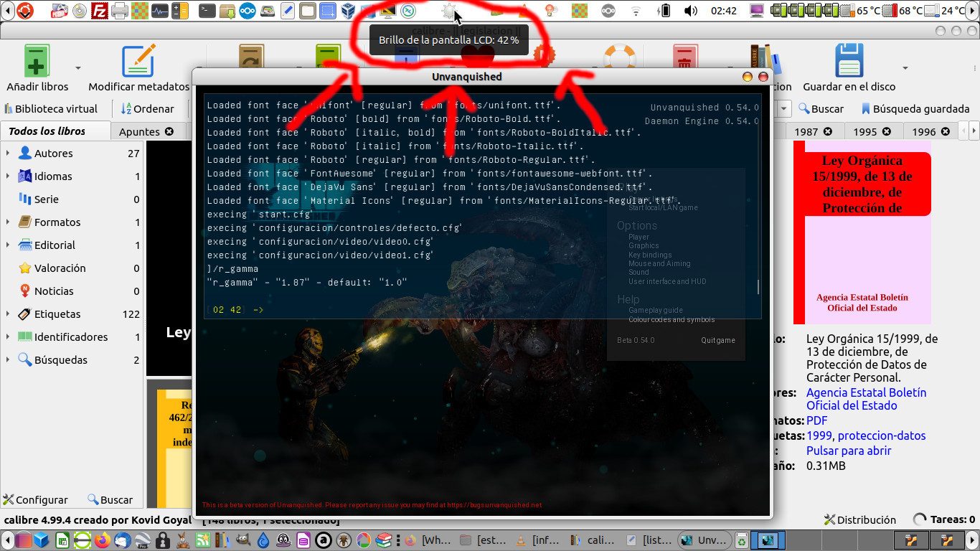Click the battery indicator icon
The width and height of the screenshot is (980, 551).
(664, 11)
